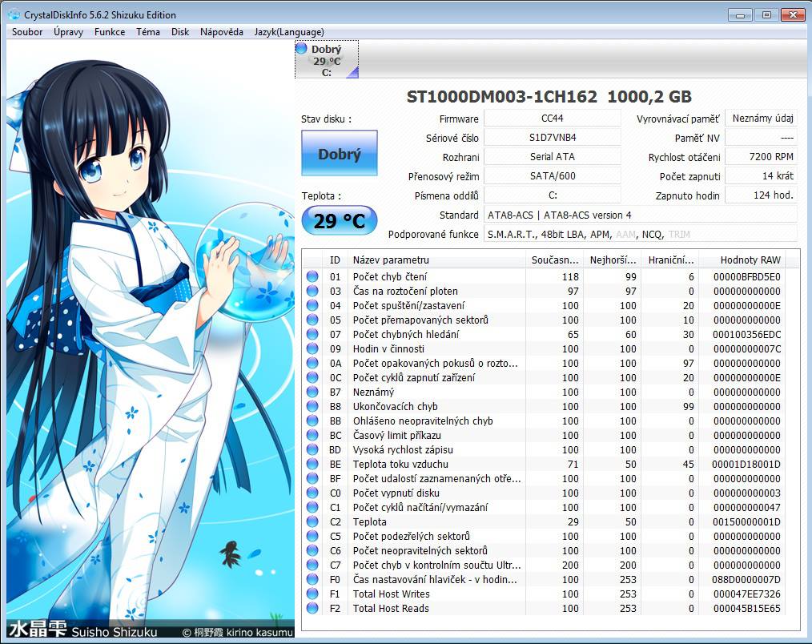This screenshot has height=644, width=812.
Task: Click status orb for Počet podezřelých sektorů
Action: tap(312, 536)
